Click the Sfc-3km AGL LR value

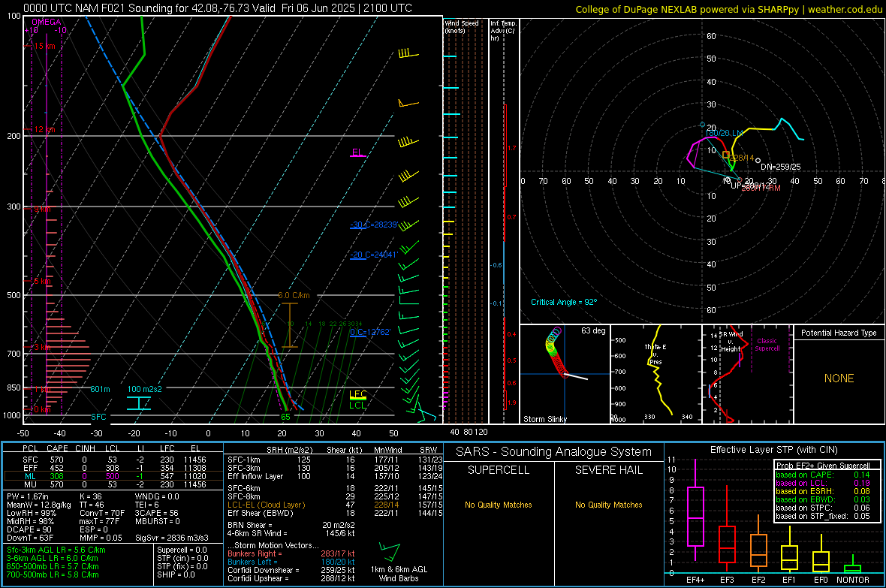(x=56, y=550)
